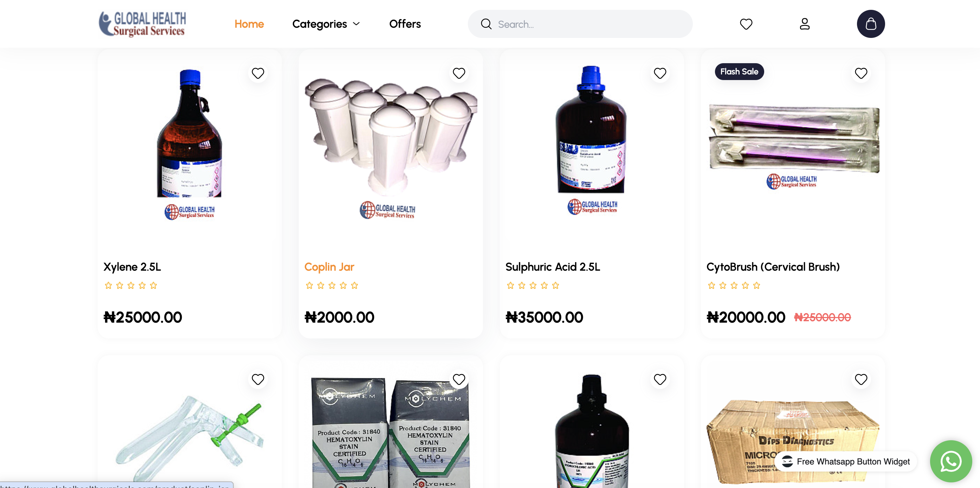Image resolution: width=980 pixels, height=488 pixels.
Task: Heart the Hematoxylin Stain product card
Action: pyautogui.click(x=459, y=379)
